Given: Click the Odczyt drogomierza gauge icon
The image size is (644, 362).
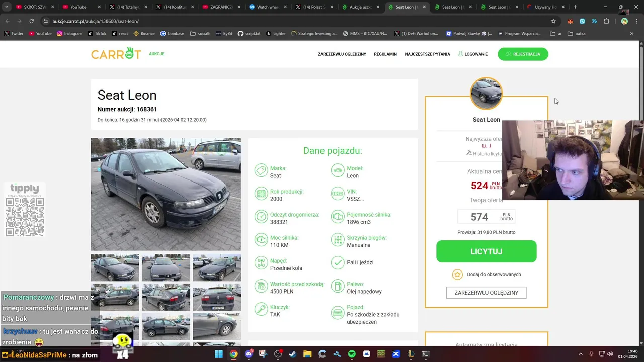Looking at the screenshot, I should pos(261,217).
